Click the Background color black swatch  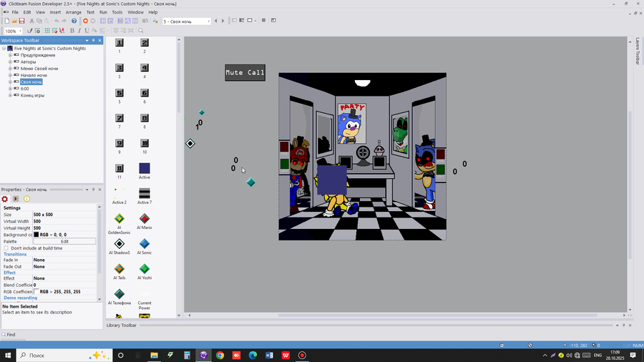click(x=36, y=235)
